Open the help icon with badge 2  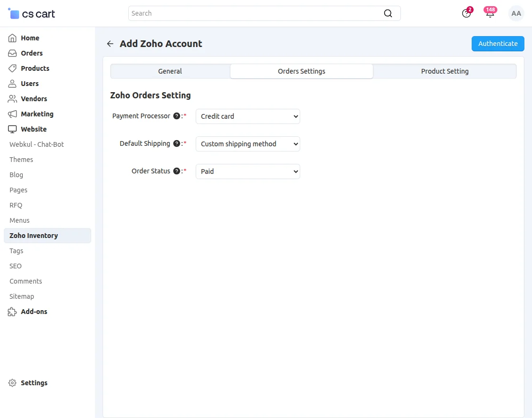coord(466,13)
